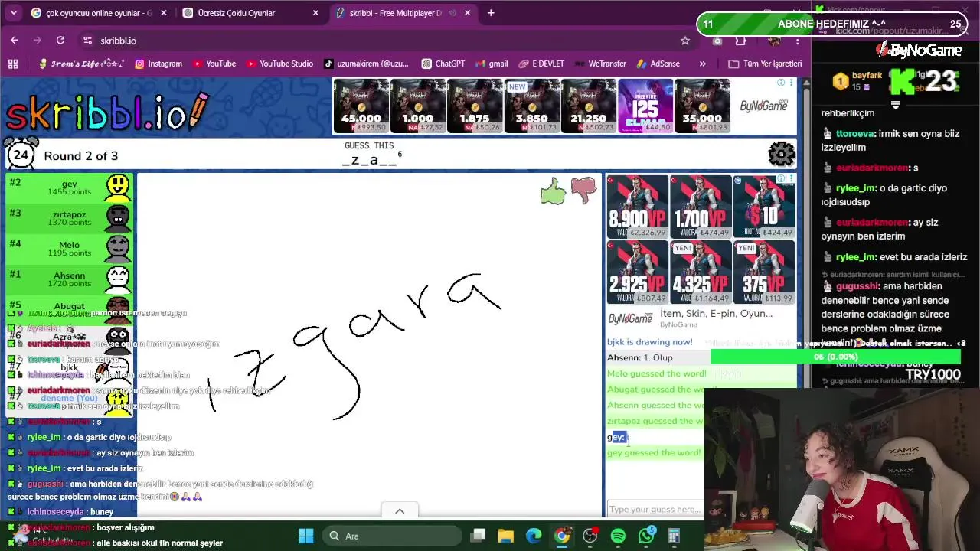This screenshot has height=551, width=980.
Task: Click the 'Type your guess here' field
Action: tap(655, 509)
